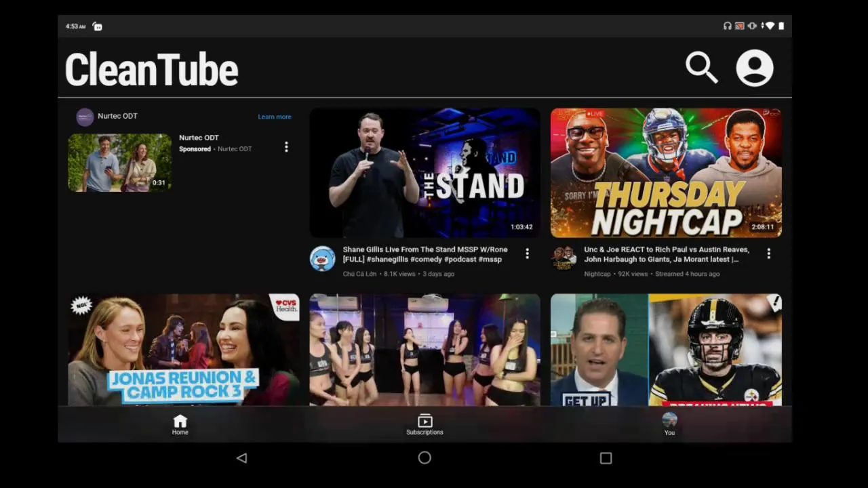Image resolution: width=868 pixels, height=488 pixels.
Task: Tap the Wi-Fi status bar icon
Action: [769, 26]
